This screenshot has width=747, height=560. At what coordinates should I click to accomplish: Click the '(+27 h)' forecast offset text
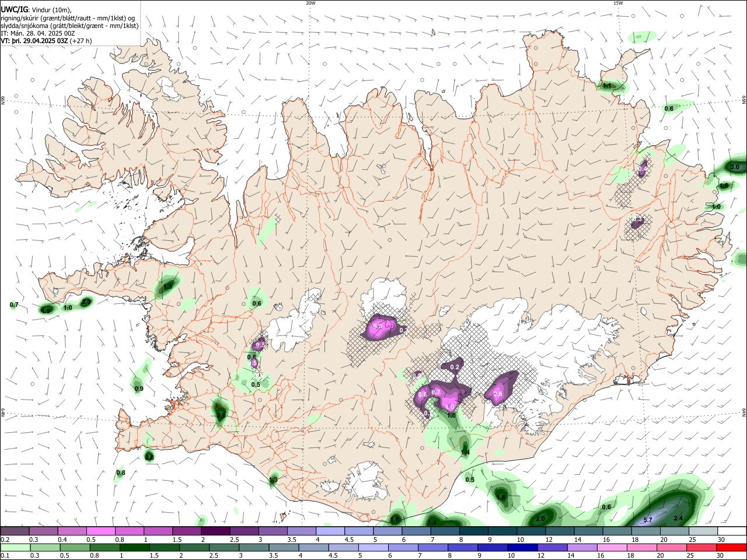click(x=81, y=41)
